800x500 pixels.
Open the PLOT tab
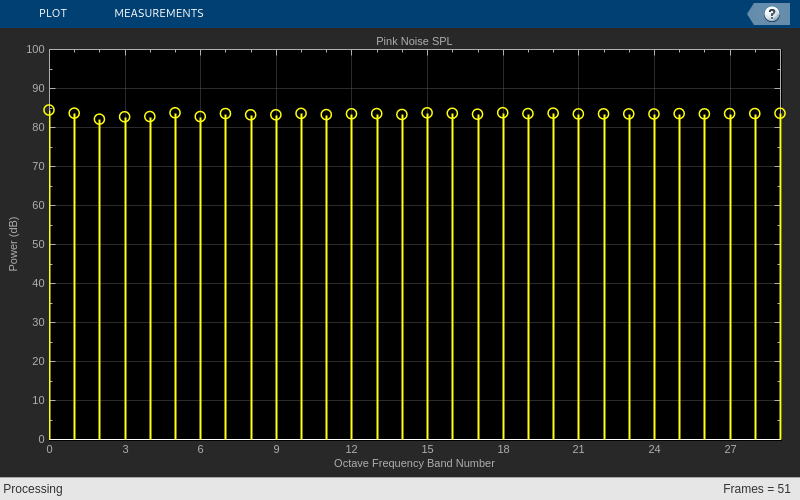coord(53,13)
